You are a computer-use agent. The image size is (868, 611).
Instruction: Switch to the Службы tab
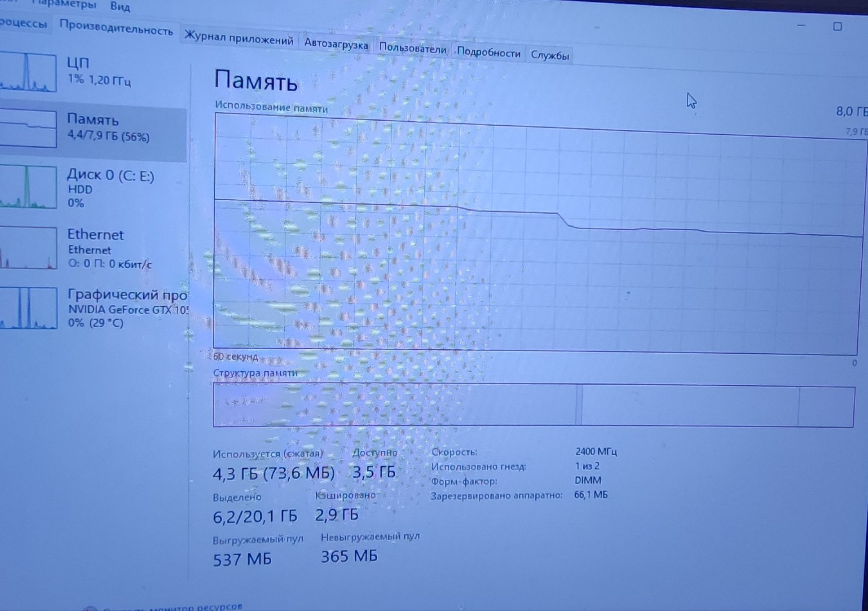(550, 55)
